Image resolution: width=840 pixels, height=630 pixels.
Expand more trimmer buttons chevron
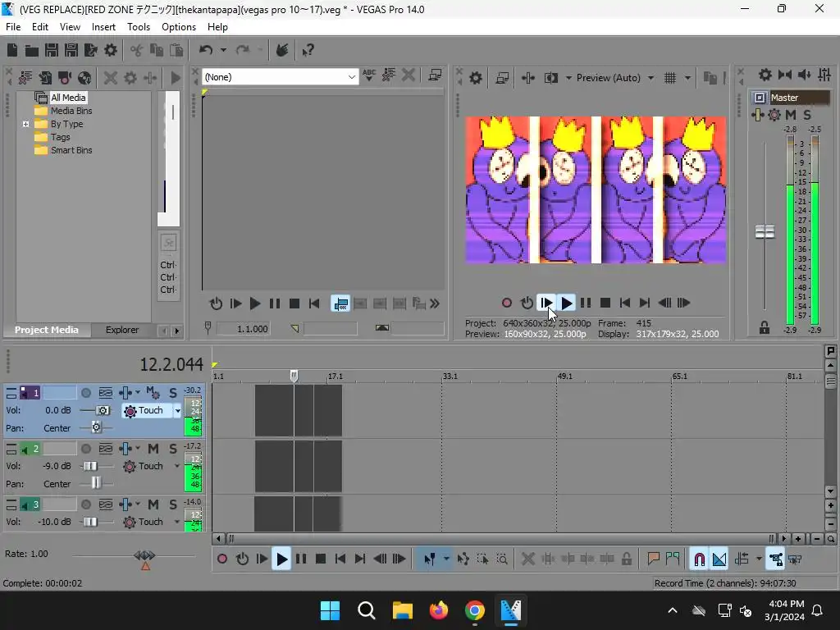[435, 304]
